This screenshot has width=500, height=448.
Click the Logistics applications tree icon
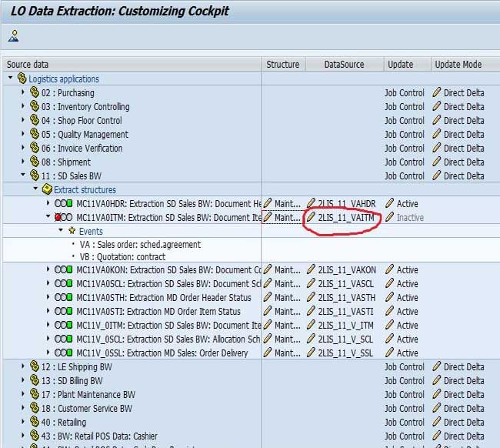[22, 79]
